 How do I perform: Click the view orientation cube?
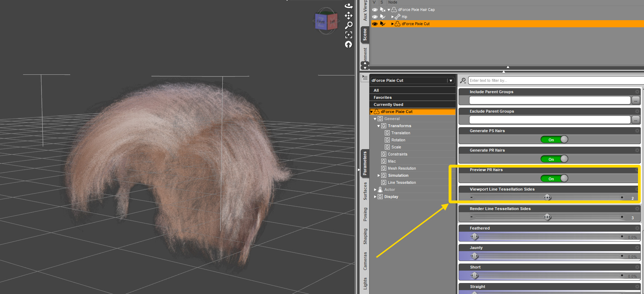tap(326, 21)
